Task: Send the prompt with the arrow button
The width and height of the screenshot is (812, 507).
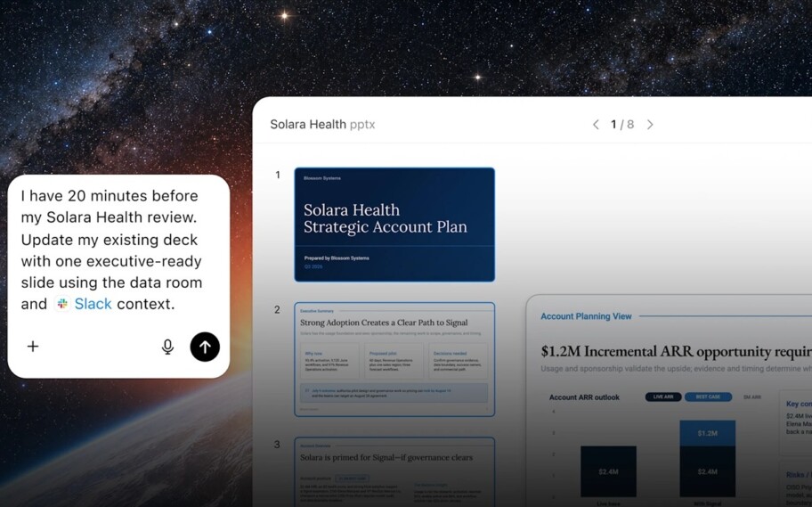Action: click(x=205, y=347)
